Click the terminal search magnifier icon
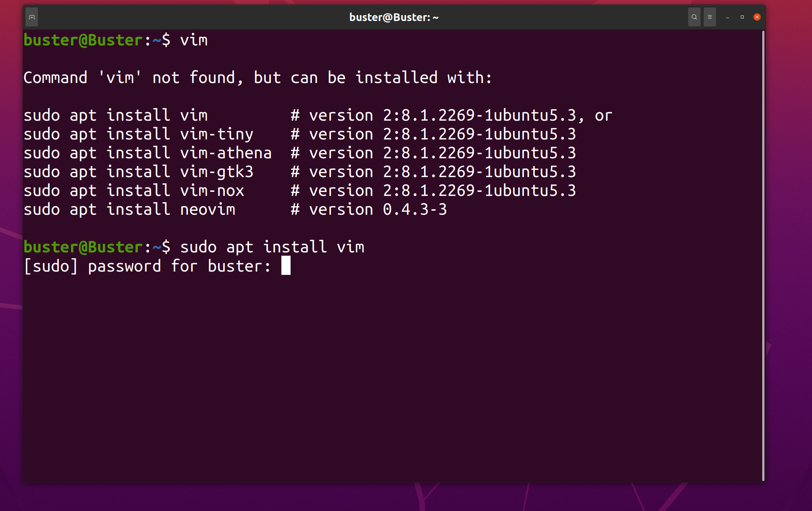This screenshot has width=812, height=511. [694, 17]
